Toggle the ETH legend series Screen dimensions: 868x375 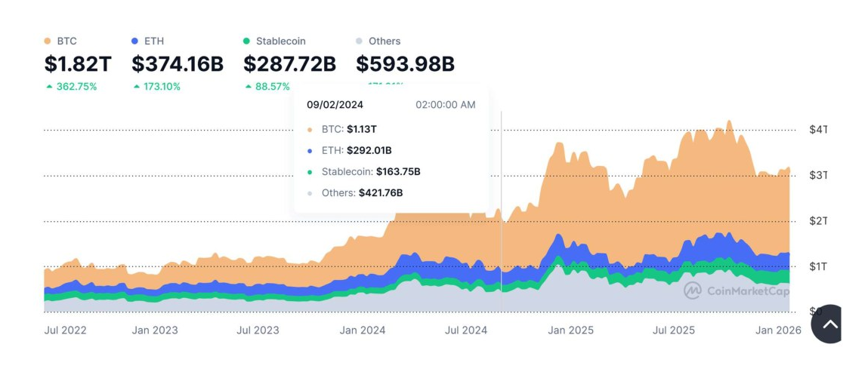point(148,41)
